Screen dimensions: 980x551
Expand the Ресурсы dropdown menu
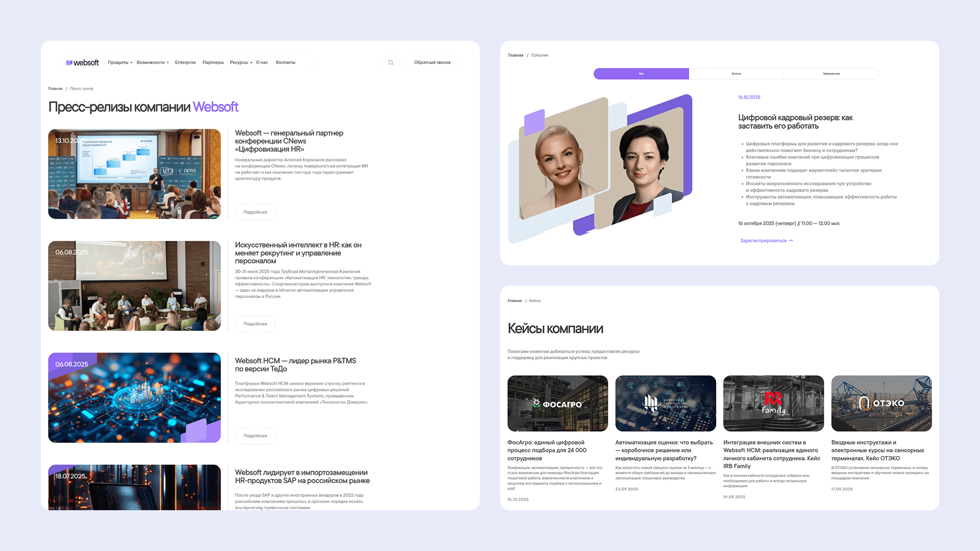pos(240,63)
